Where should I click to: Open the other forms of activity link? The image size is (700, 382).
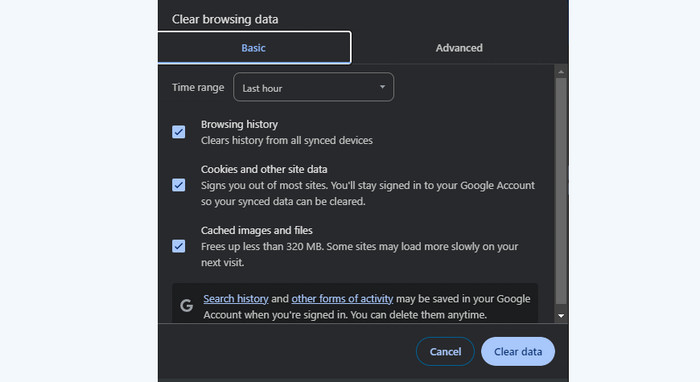point(342,299)
